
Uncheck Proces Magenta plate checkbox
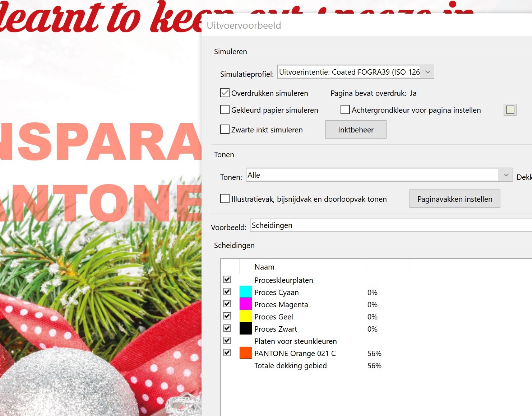(x=227, y=304)
